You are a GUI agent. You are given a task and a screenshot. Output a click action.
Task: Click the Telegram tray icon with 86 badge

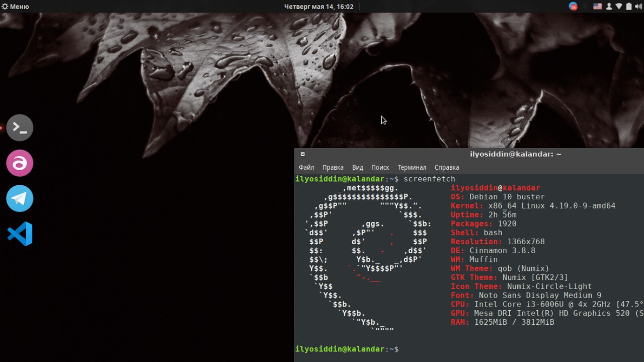pyautogui.click(x=573, y=7)
